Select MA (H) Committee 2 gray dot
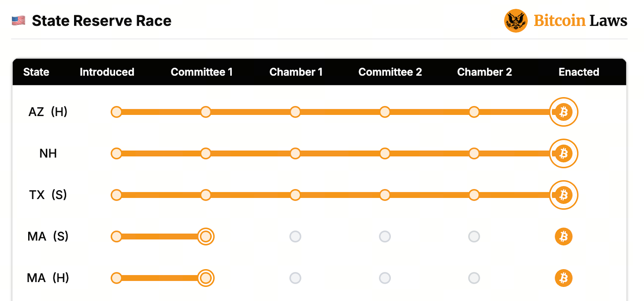 pyautogui.click(x=385, y=278)
